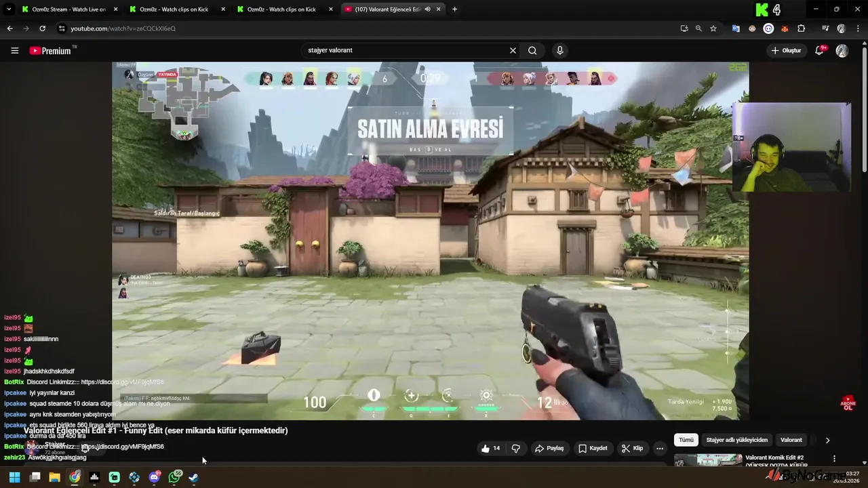Image resolution: width=868 pixels, height=488 pixels.
Task: Open Steam from the taskbar
Action: tap(194, 477)
